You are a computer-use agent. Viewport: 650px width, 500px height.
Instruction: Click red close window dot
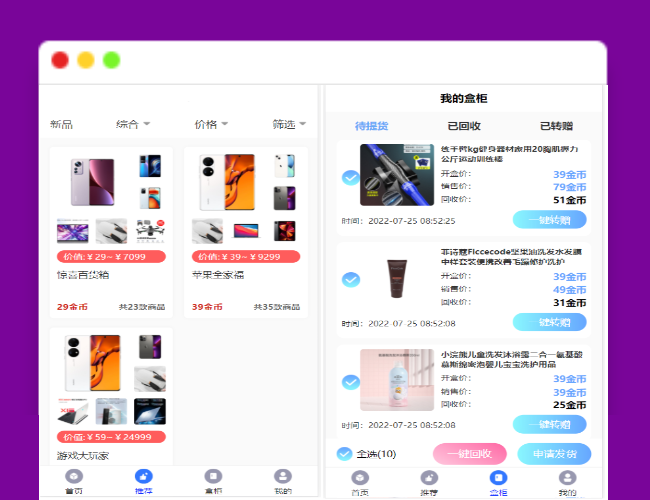60,60
